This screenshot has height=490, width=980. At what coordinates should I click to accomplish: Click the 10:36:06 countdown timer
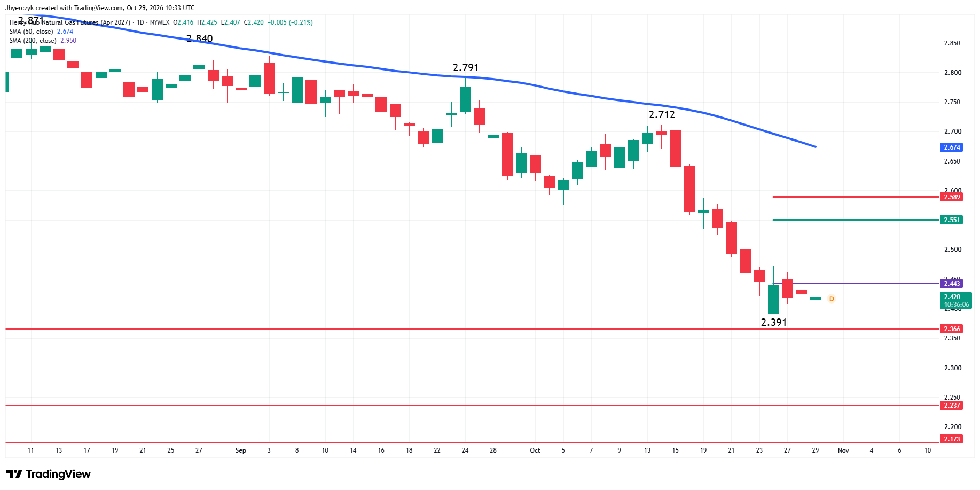(x=956, y=305)
